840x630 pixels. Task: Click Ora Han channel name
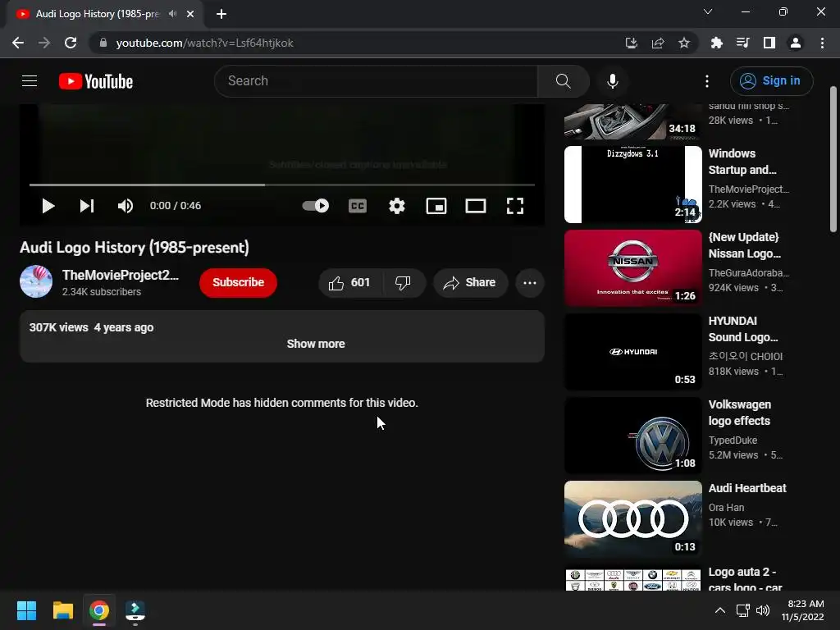(726, 507)
